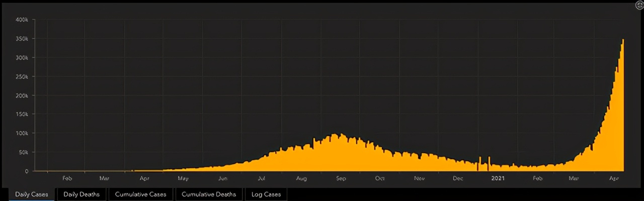The width and height of the screenshot is (644, 201).
Task: Click the Sep month label on the axis
Action: (341, 178)
